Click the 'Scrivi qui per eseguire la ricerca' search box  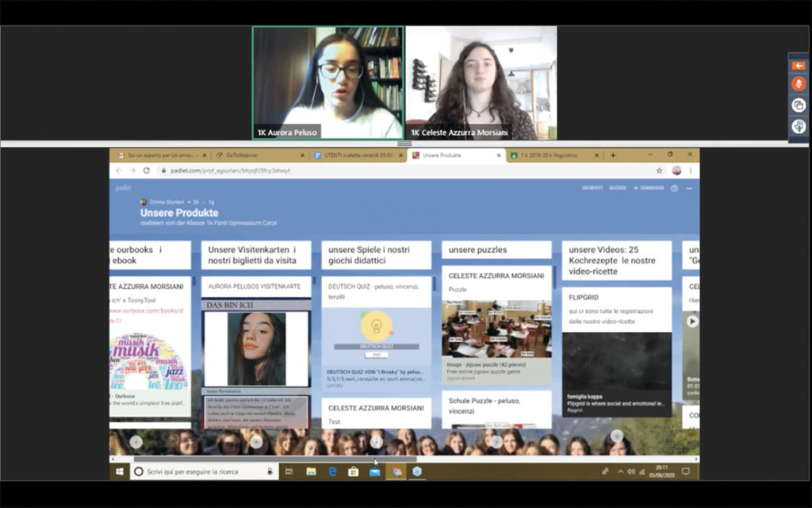point(204,471)
